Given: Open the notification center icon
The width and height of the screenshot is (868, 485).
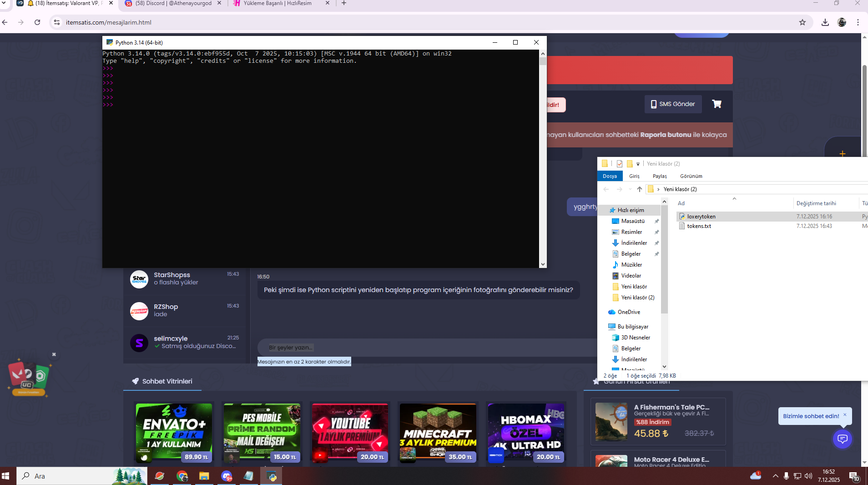Looking at the screenshot, I should tap(854, 476).
